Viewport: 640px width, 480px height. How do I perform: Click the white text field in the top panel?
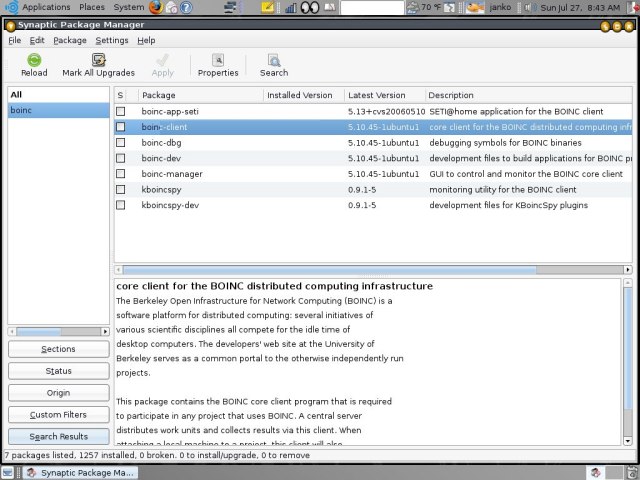coord(372,7)
